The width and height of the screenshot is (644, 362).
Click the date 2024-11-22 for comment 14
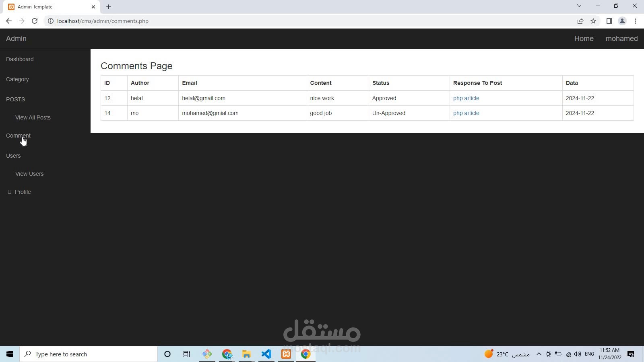click(x=580, y=113)
